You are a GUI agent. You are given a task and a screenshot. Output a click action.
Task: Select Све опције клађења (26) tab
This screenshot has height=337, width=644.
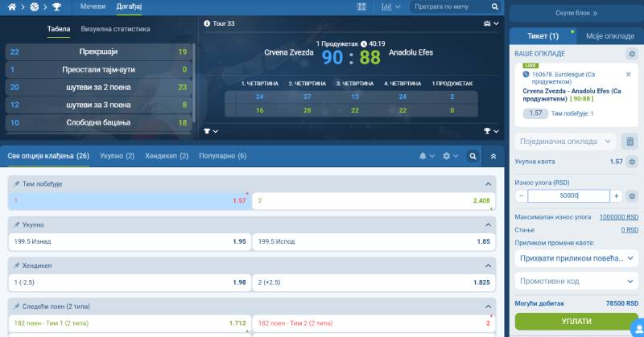48,156
